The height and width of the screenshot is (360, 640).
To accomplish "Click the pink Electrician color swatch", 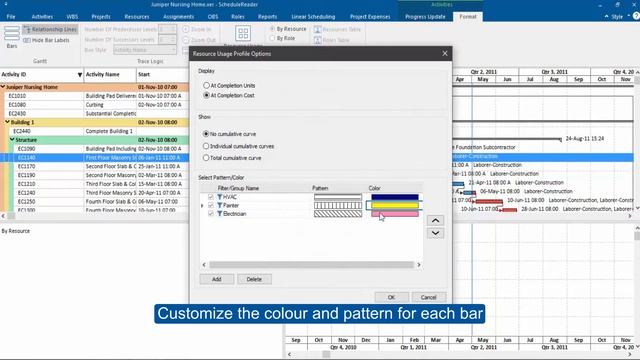I will [395, 214].
